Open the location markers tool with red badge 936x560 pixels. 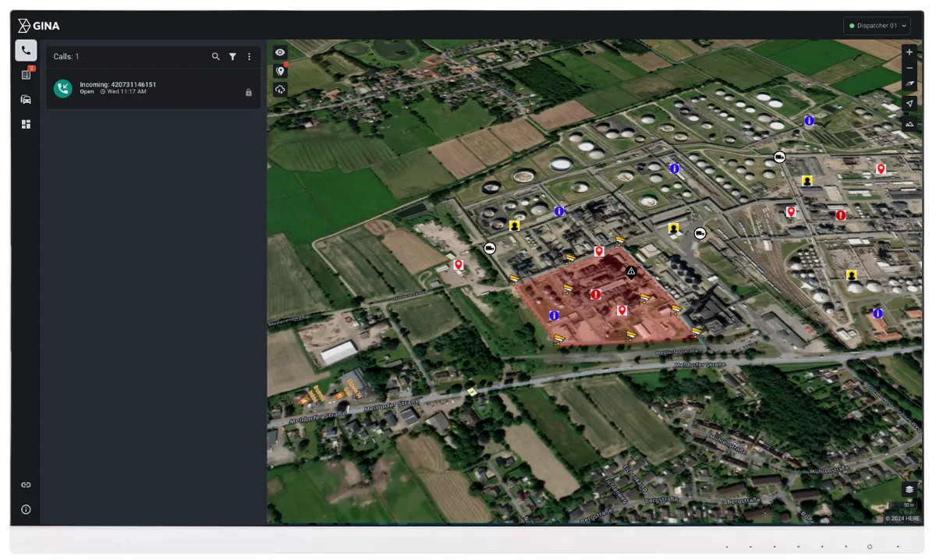[280, 70]
